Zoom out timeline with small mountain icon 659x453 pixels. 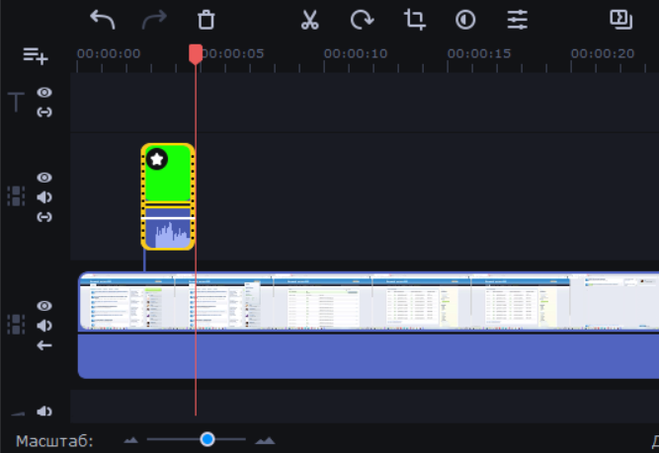[x=131, y=440]
